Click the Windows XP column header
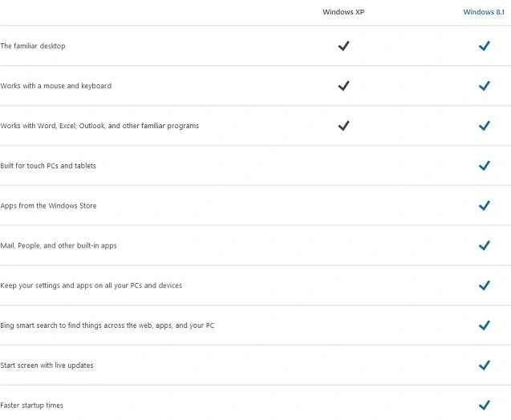 [x=343, y=12]
